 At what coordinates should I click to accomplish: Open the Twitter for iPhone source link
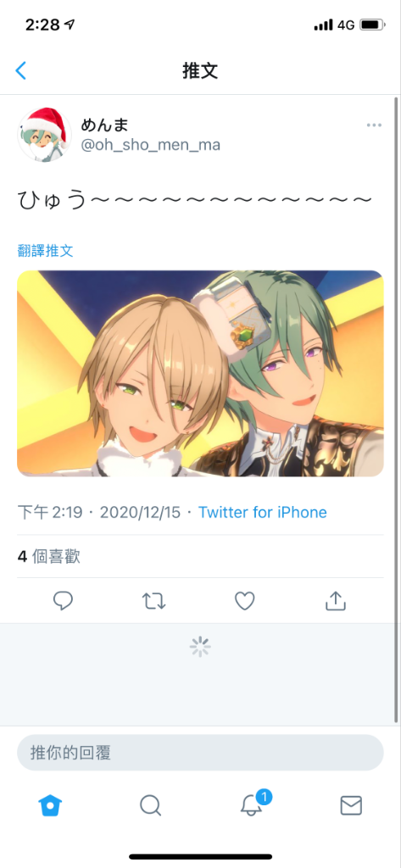pyautogui.click(x=263, y=512)
